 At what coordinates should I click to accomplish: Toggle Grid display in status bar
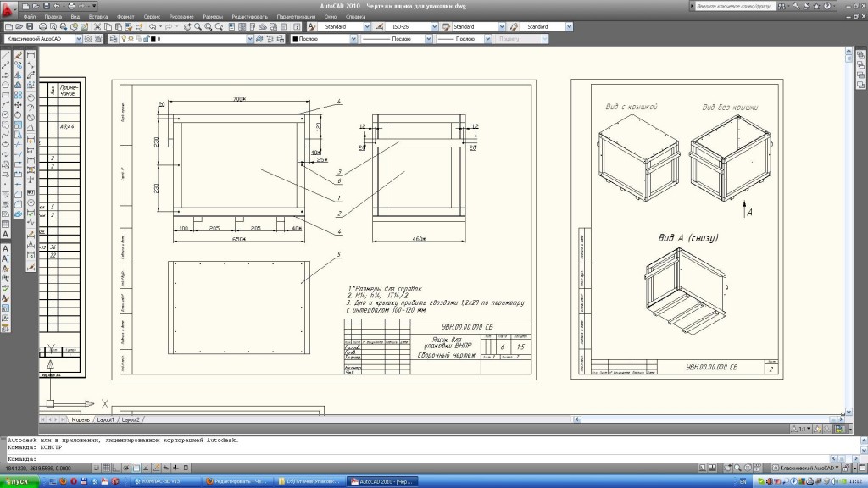click(106, 468)
